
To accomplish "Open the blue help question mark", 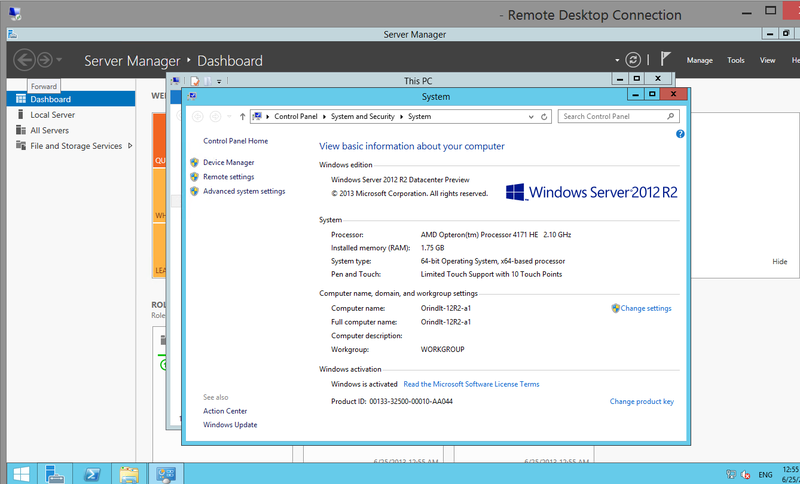I will [x=680, y=134].
